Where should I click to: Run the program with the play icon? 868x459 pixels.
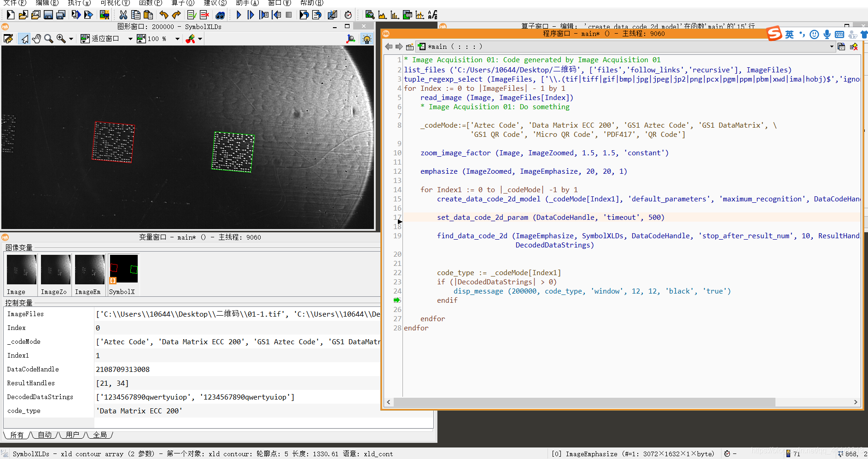238,15
